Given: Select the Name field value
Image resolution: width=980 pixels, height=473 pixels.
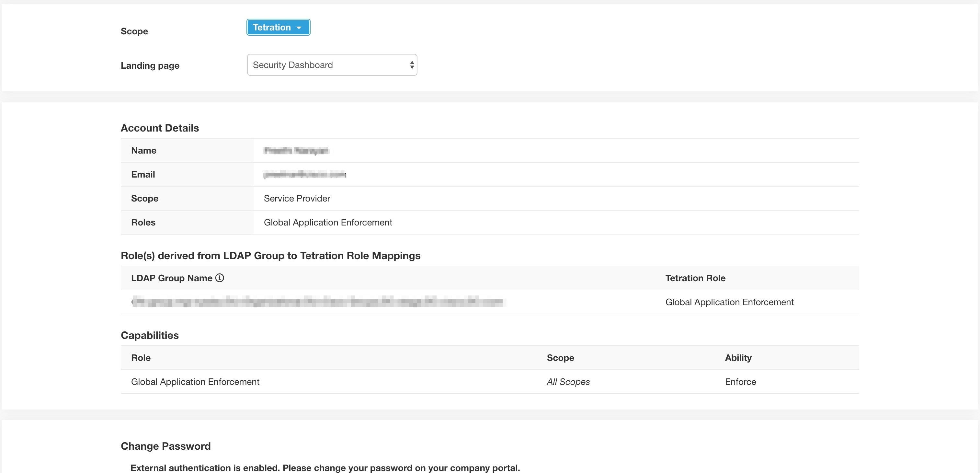Looking at the screenshot, I should click(x=296, y=150).
